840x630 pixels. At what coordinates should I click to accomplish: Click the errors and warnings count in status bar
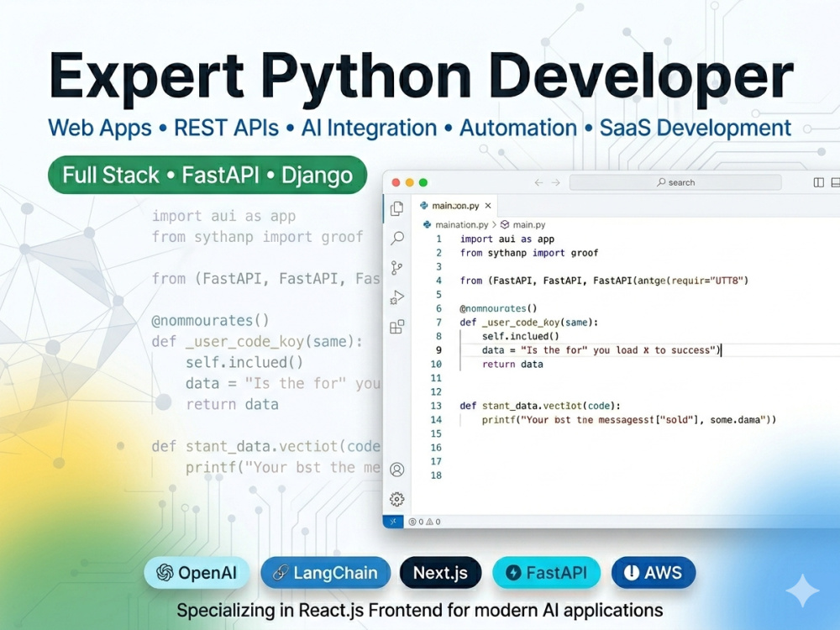click(x=424, y=522)
